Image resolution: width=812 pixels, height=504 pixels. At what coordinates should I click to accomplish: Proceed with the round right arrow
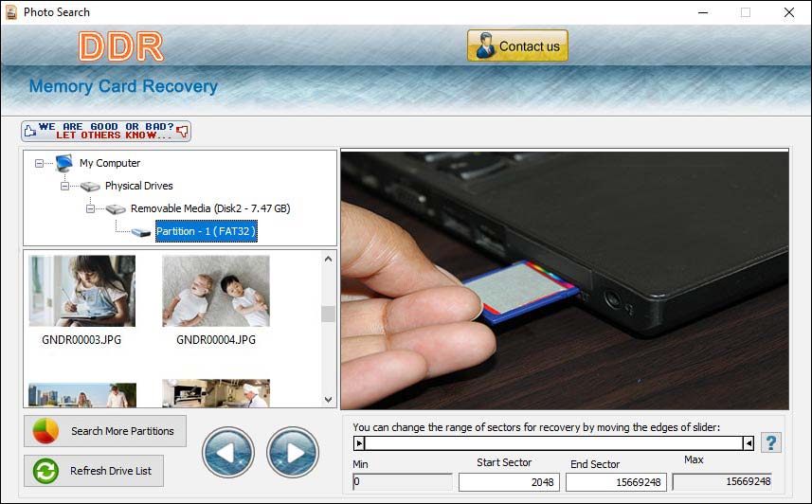pyautogui.click(x=293, y=452)
